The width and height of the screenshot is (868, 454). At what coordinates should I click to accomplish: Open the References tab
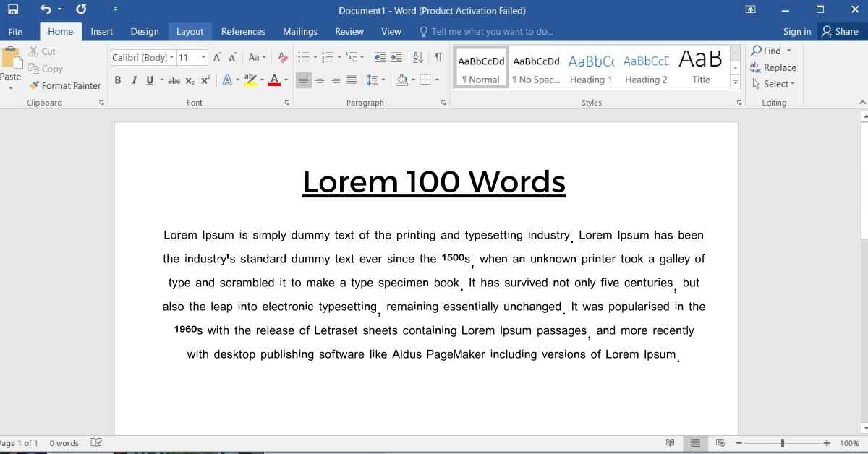pos(243,31)
